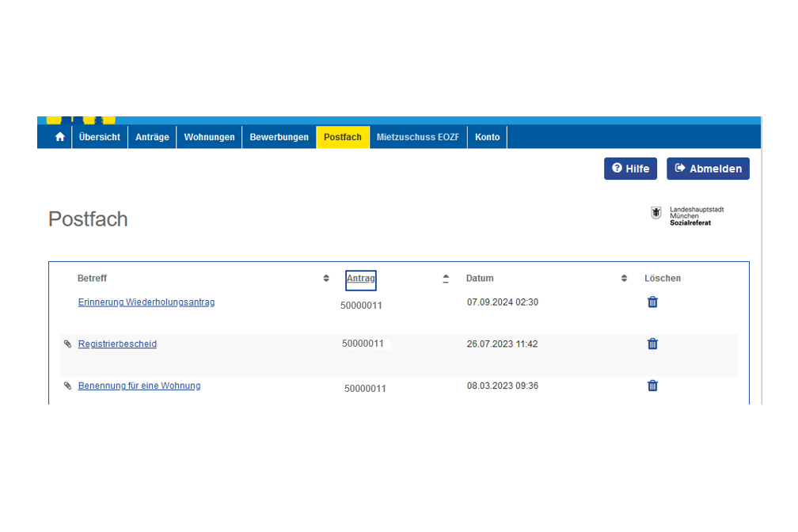
Task: Delete the Benennung für eine Wohnung message
Action: point(652,386)
